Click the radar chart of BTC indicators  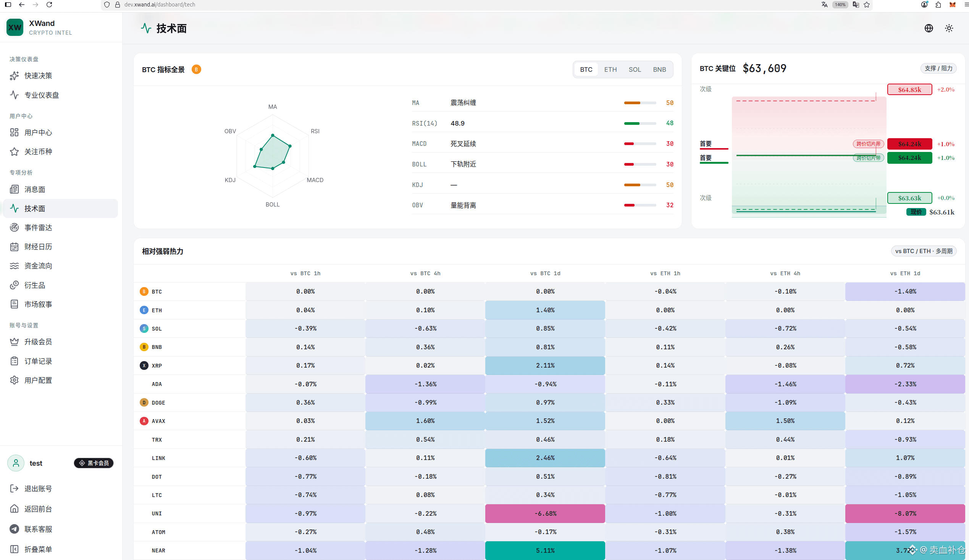tap(273, 156)
